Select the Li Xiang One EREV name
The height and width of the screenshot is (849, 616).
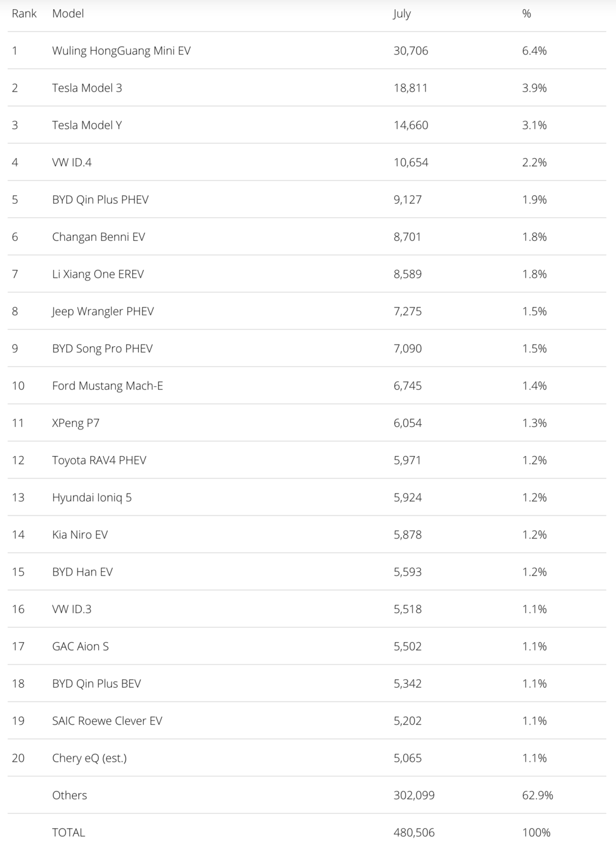(x=98, y=274)
